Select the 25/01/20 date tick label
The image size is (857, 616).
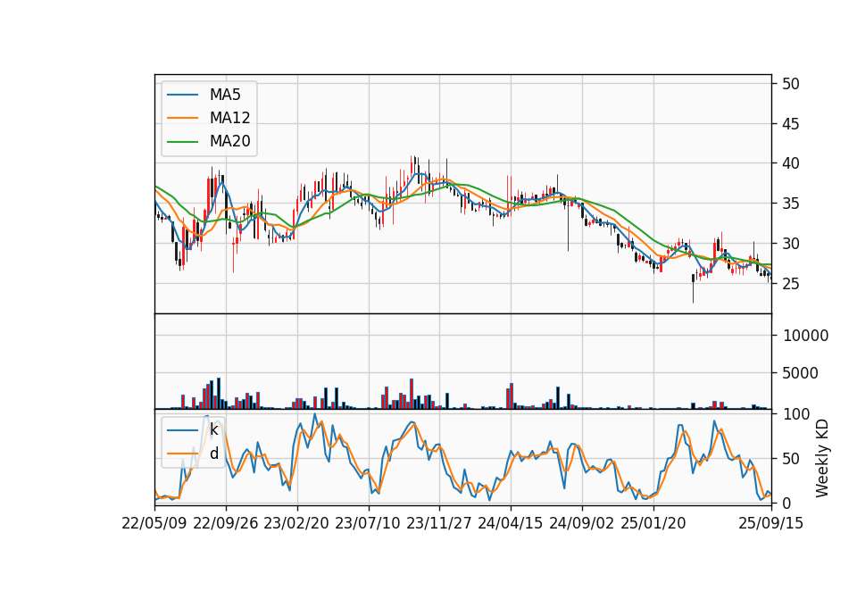653,523
